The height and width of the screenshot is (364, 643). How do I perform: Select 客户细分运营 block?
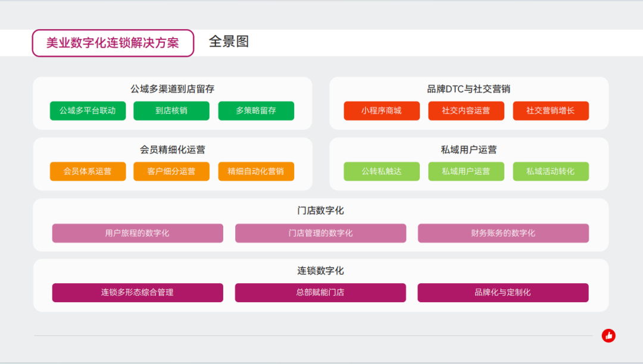[x=171, y=171]
